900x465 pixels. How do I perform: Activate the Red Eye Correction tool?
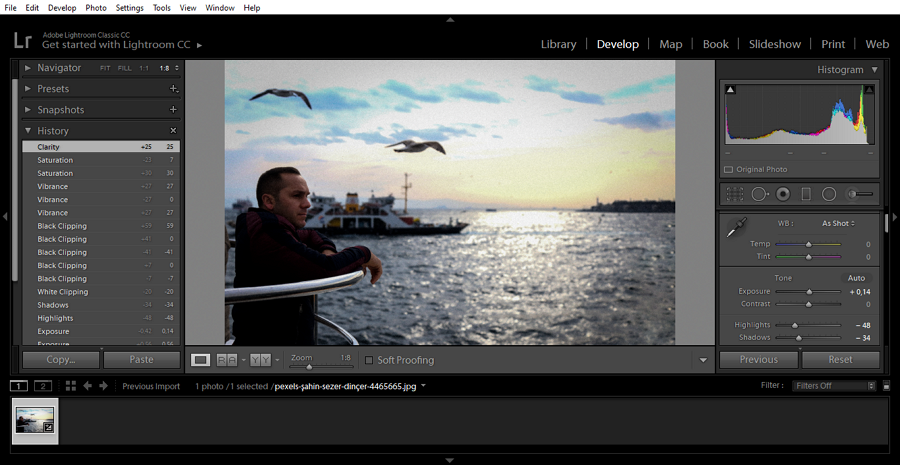click(x=783, y=194)
